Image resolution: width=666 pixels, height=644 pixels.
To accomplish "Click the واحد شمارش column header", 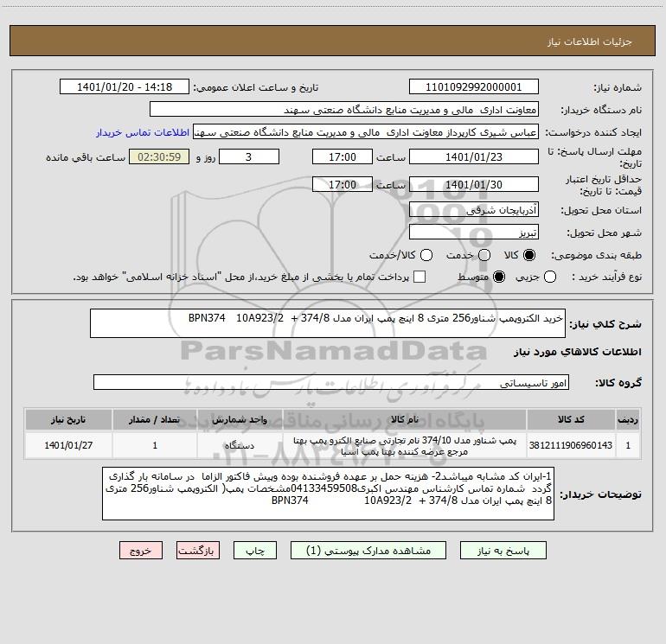I will (x=239, y=419).
